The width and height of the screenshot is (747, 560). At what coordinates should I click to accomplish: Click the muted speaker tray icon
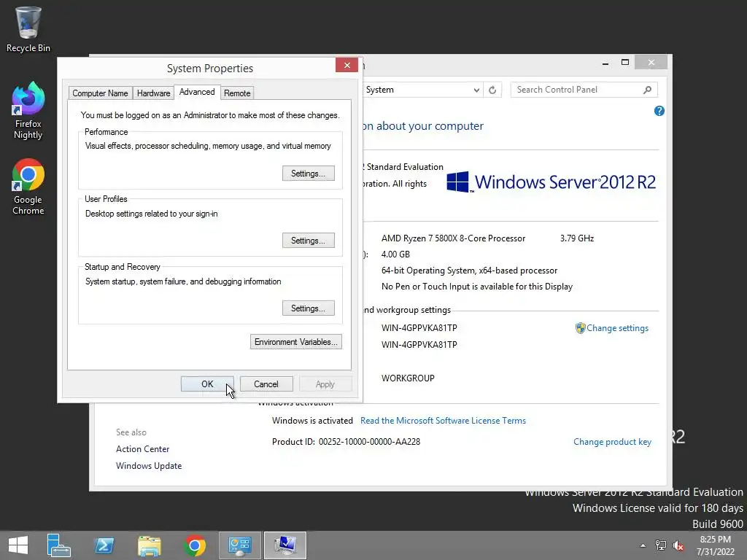[678, 545]
